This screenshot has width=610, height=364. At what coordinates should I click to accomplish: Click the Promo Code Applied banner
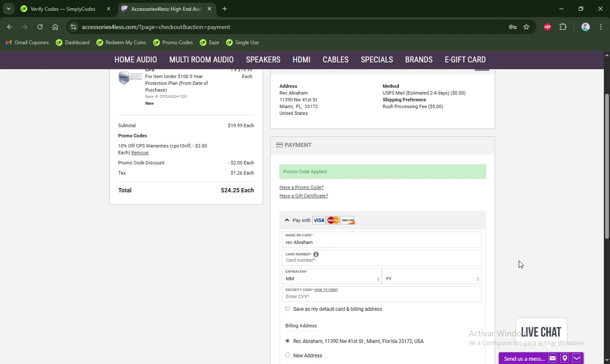coord(383,171)
